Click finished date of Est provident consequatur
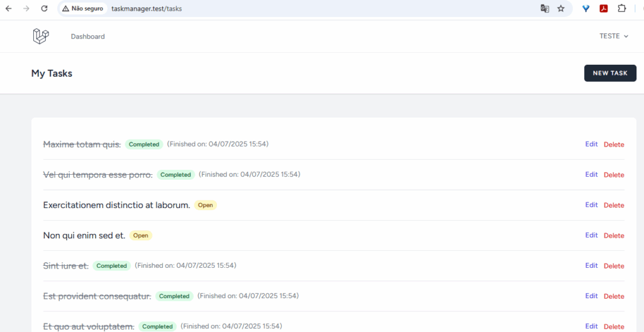This screenshot has width=644, height=332. point(248,296)
